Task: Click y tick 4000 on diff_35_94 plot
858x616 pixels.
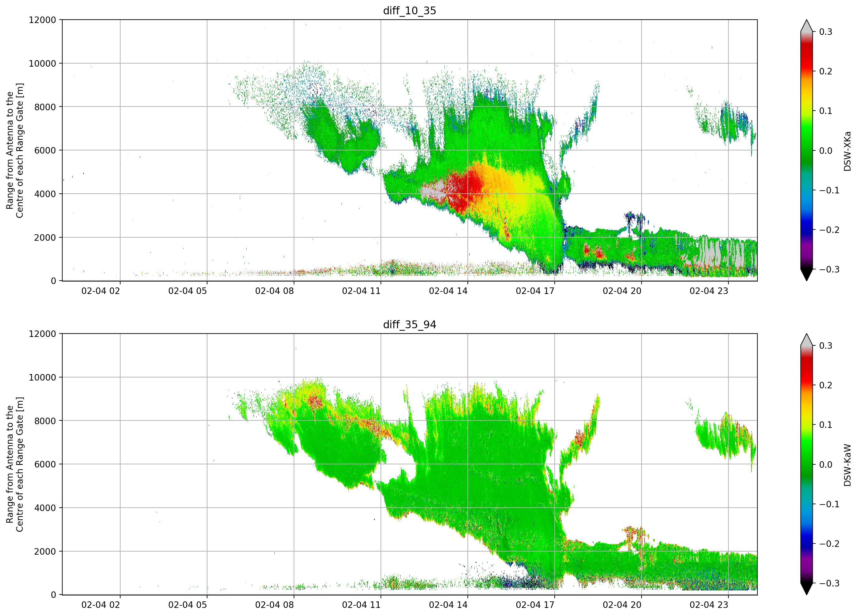Action: click(x=45, y=508)
